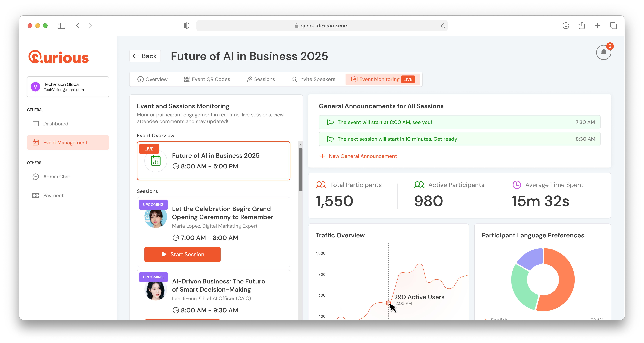Click the Average Time Spent clock icon

pyautogui.click(x=517, y=185)
